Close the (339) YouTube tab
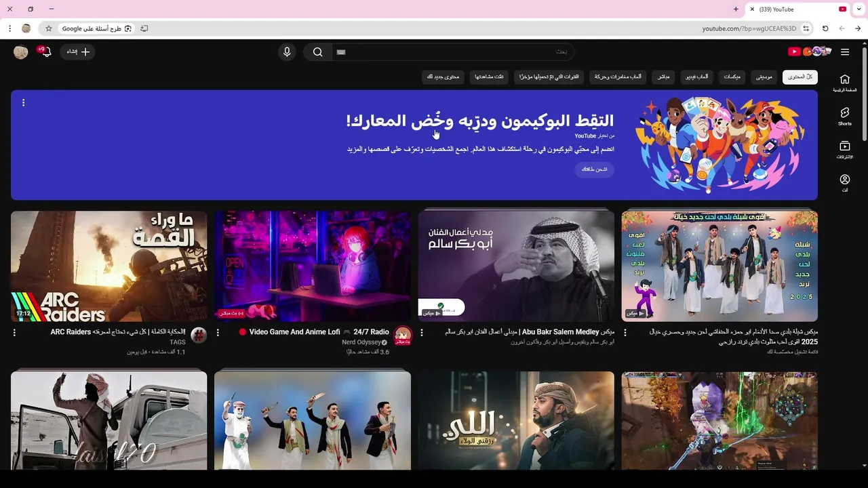868x488 pixels. [x=752, y=9]
